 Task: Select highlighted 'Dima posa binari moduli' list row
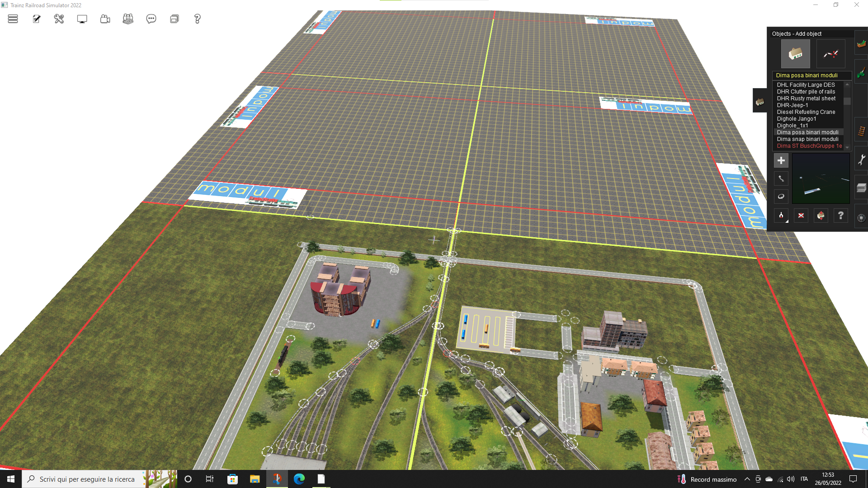[808, 132]
